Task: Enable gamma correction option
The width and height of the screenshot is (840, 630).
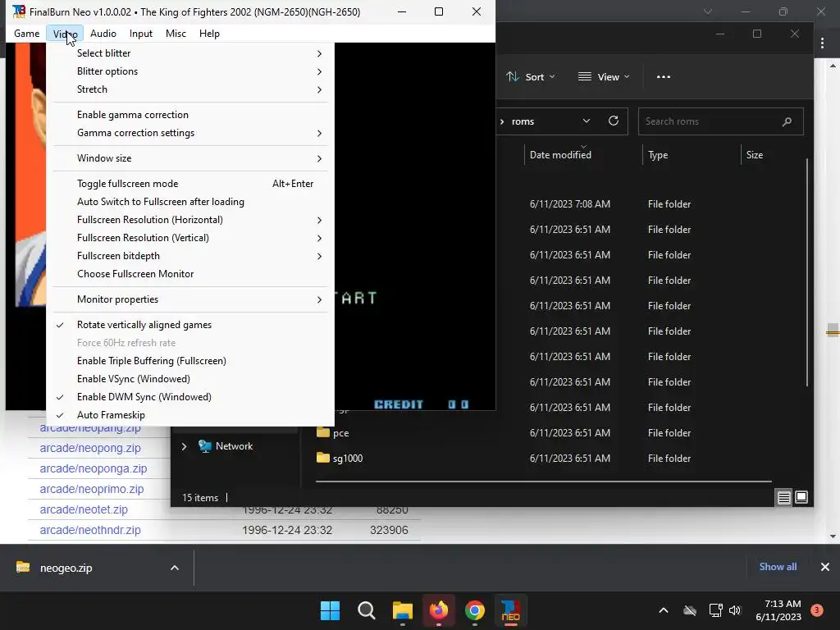Action: [190, 115]
